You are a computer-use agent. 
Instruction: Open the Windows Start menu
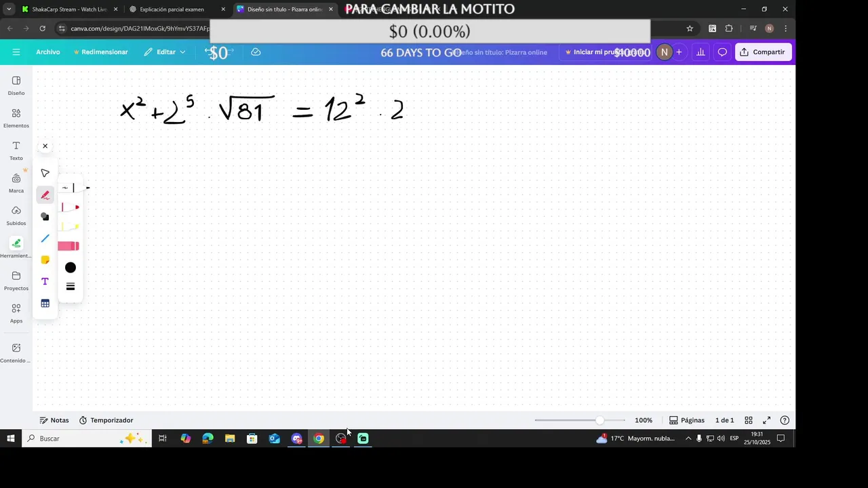[x=11, y=439]
